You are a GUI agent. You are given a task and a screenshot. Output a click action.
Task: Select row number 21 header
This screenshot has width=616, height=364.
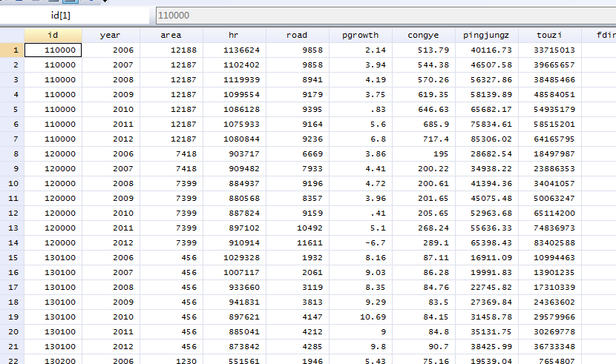click(12, 347)
